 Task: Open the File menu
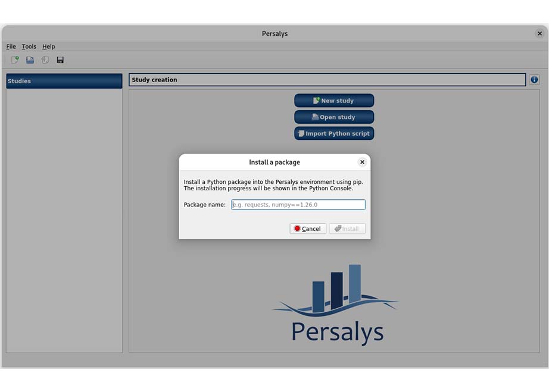(11, 46)
